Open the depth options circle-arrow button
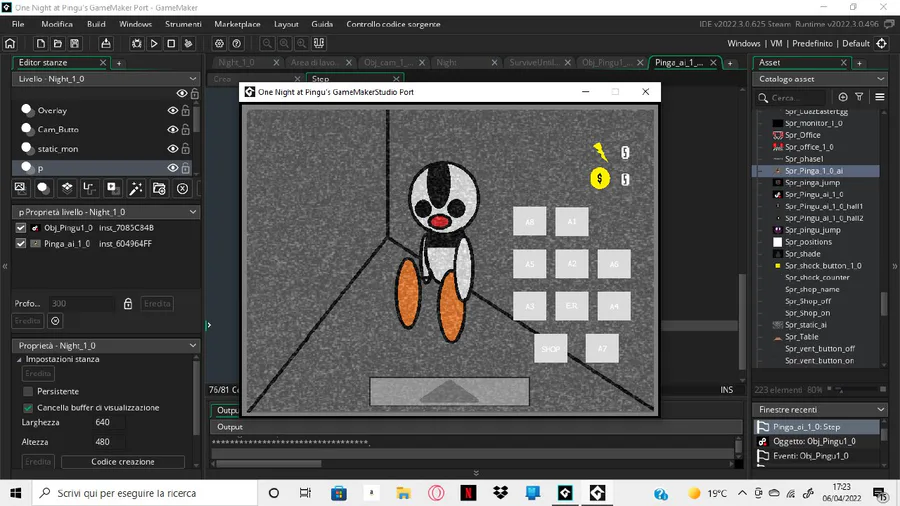Image resolution: width=900 pixels, height=506 pixels. click(55, 321)
